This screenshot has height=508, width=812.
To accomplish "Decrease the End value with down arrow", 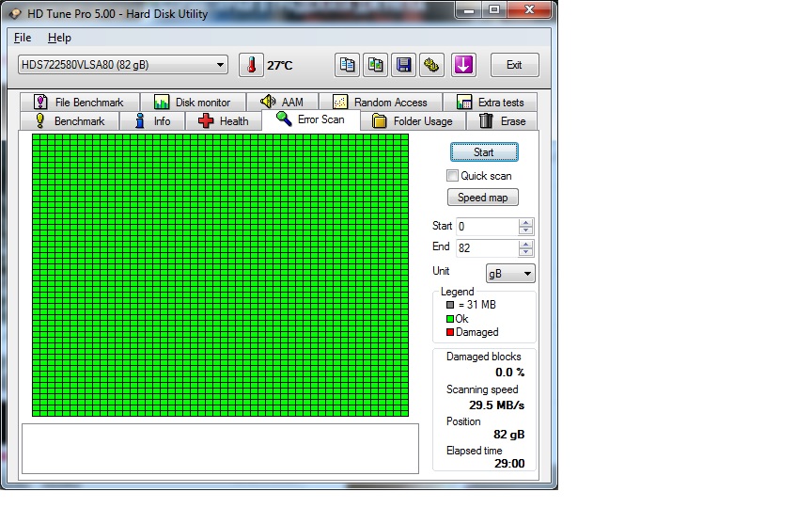I will 525,252.
